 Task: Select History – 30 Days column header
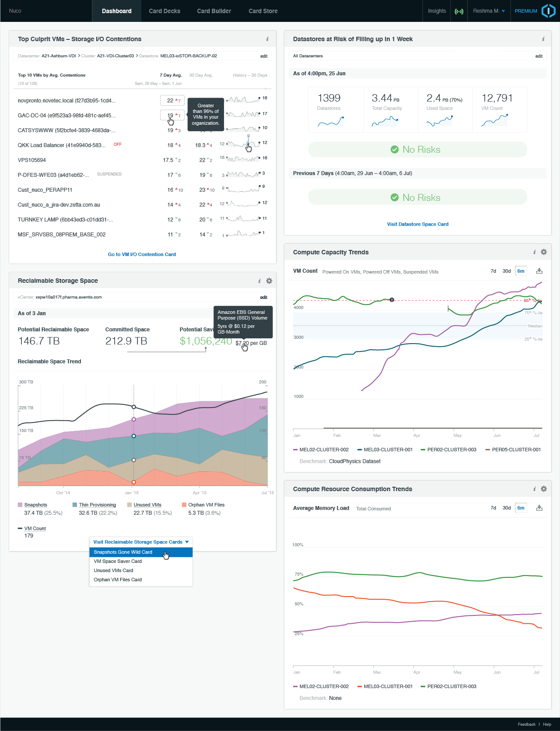click(x=250, y=75)
